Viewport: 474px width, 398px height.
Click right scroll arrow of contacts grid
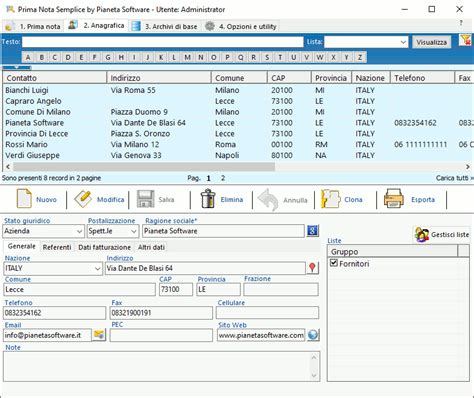click(x=467, y=166)
